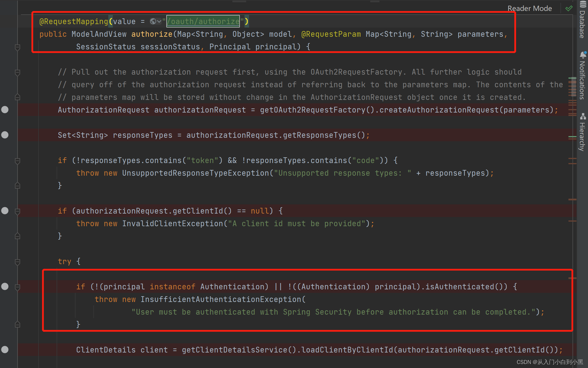Click the "token" string literal
Screen dimensions: 588x368
(x=203, y=160)
